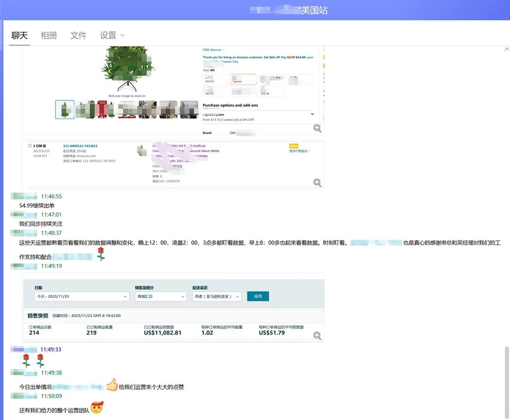Image resolution: width=510 pixels, height=420 pixels.
Task: Select the $49.99 size option box
Action: tap(216, 79)
